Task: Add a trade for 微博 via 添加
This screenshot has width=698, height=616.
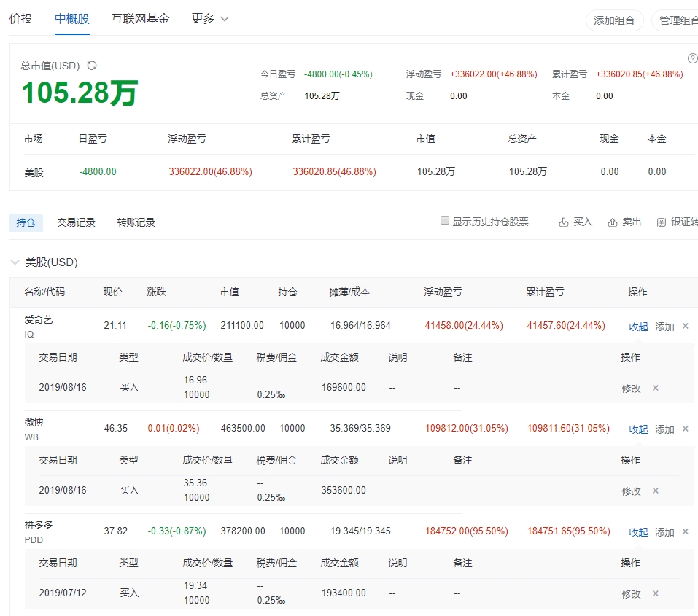Action: pos(664,429)
